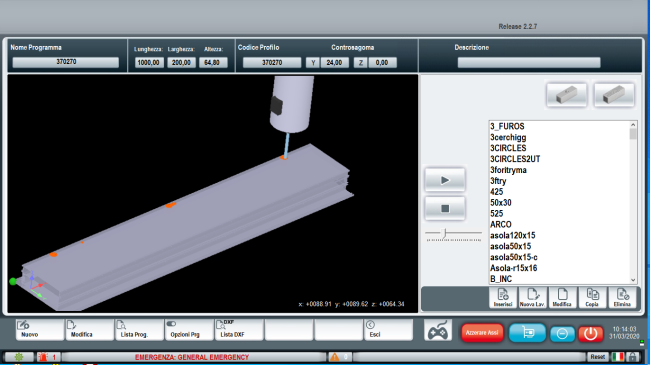Click the Italian flag language icon
This screenshot has width=650, height=365.
618,357
